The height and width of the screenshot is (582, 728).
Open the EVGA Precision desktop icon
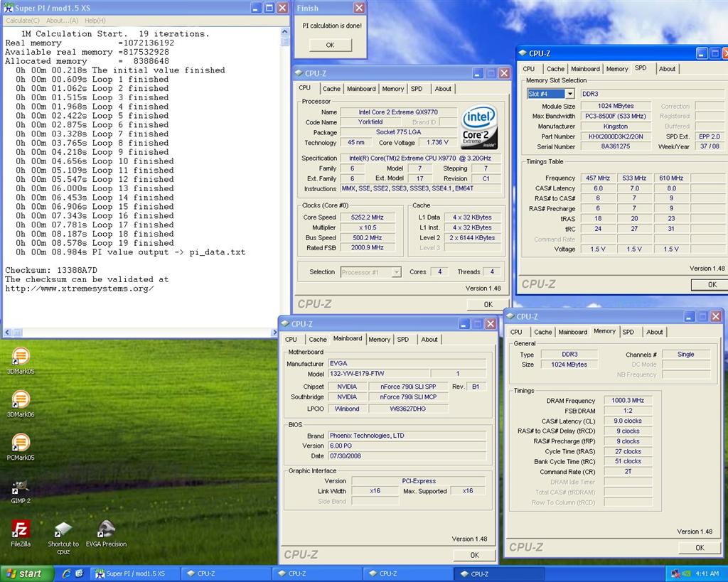point(106,533)
